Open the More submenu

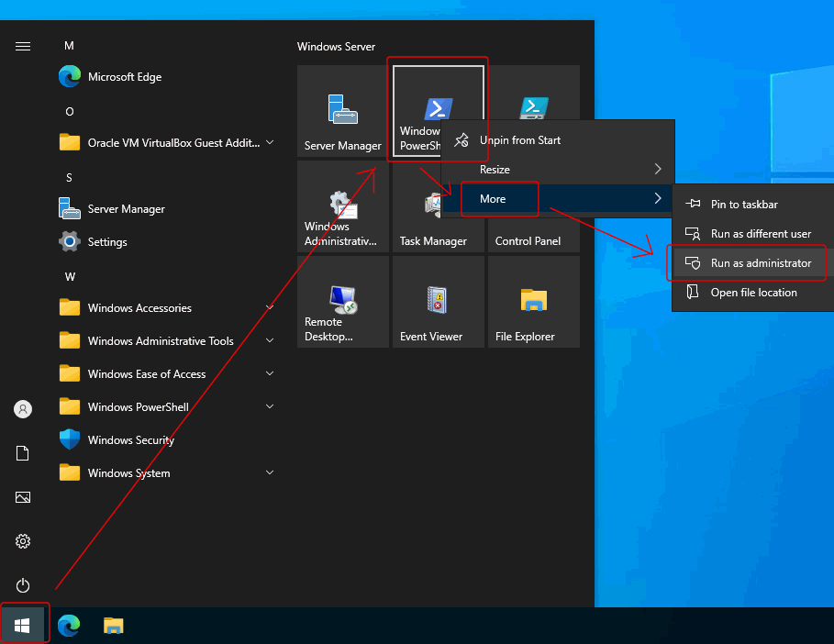tap(558, 199)
